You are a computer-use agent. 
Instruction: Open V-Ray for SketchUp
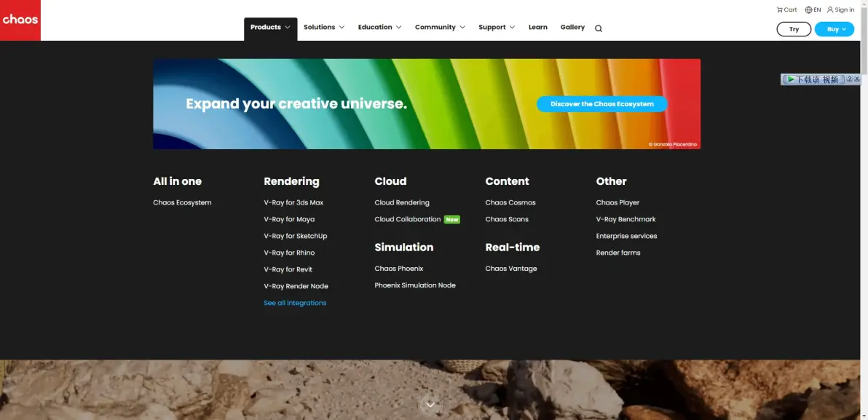tap(296, 236)
